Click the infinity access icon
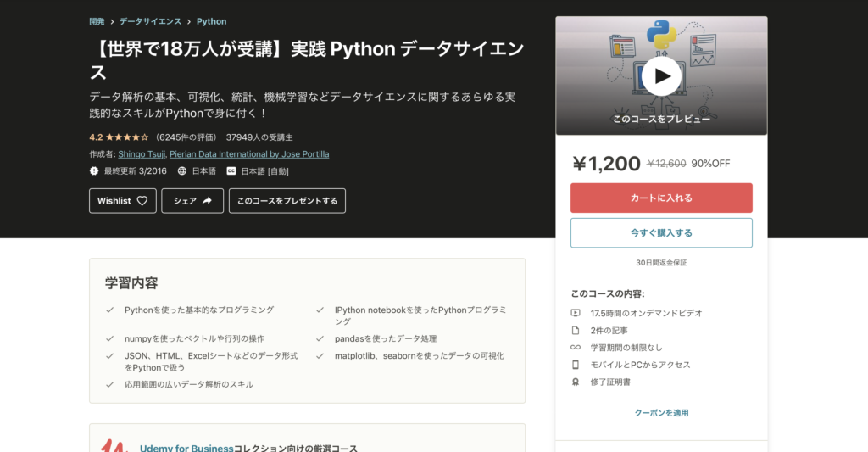The height and width of the screenshot is (452, 868). click(x=576, y=348)
